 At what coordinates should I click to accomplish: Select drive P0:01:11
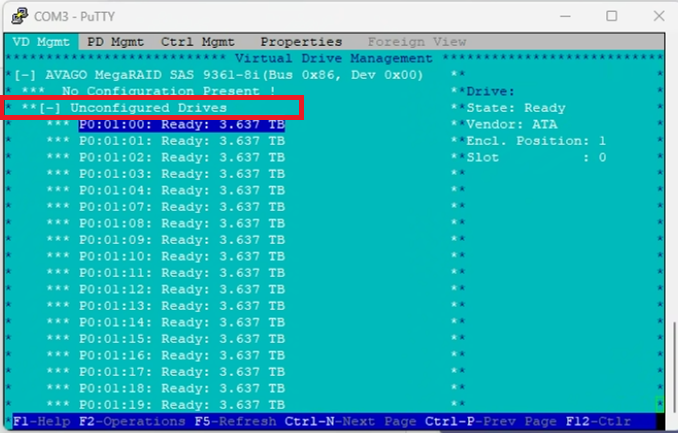[x=182, y=273]
